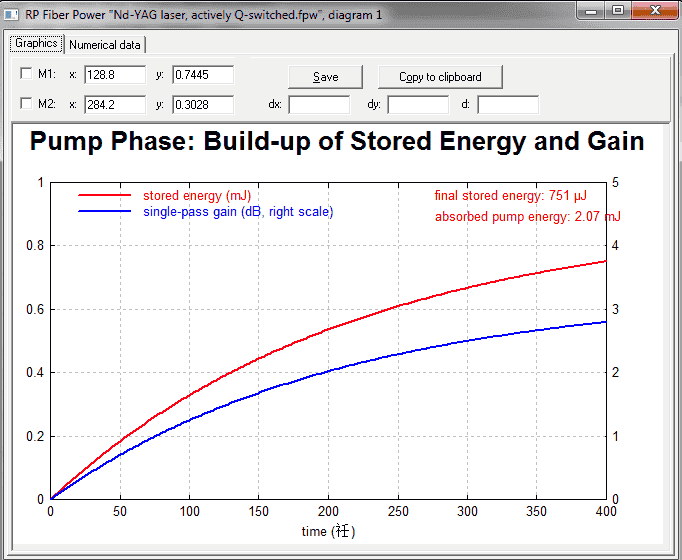Click the blue single-pass gain legend line
This screenshot has width=682, height=560.
(104, 211)
